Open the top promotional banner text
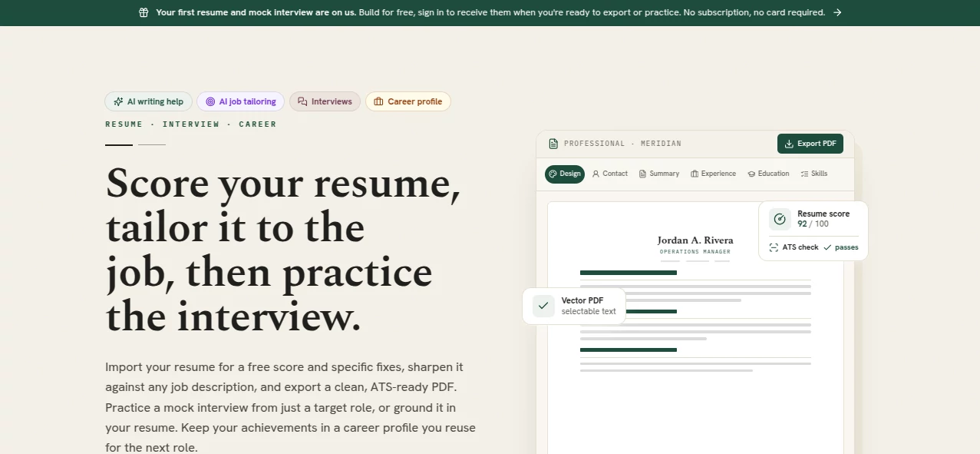The width and height of the screenshot is (980, 454). pyautogui.click(x=490, y=12)
